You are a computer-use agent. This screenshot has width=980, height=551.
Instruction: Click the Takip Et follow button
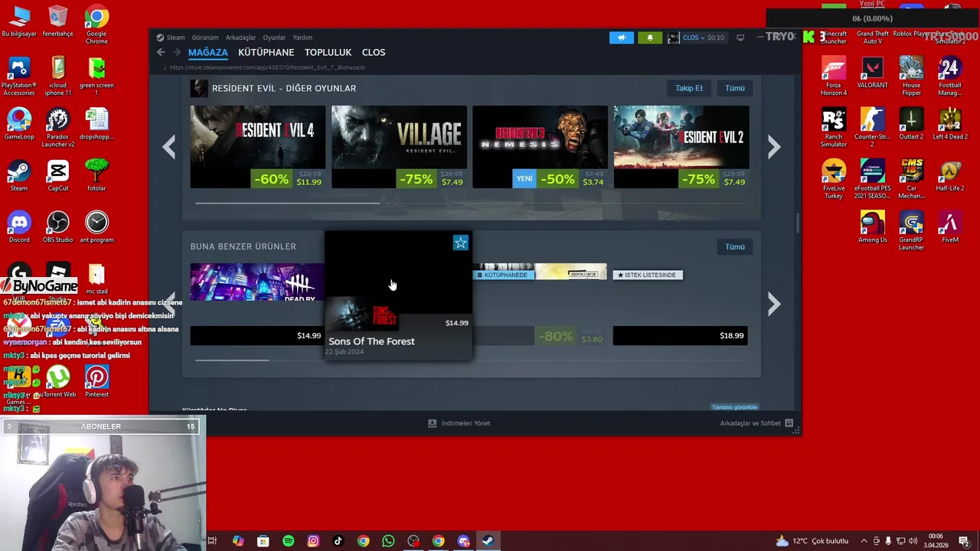click(x=688, y=88)
